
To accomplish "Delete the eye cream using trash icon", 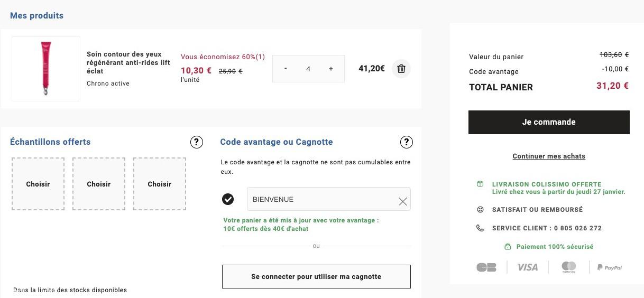I will pyautogui.click(x=401, y=69).
